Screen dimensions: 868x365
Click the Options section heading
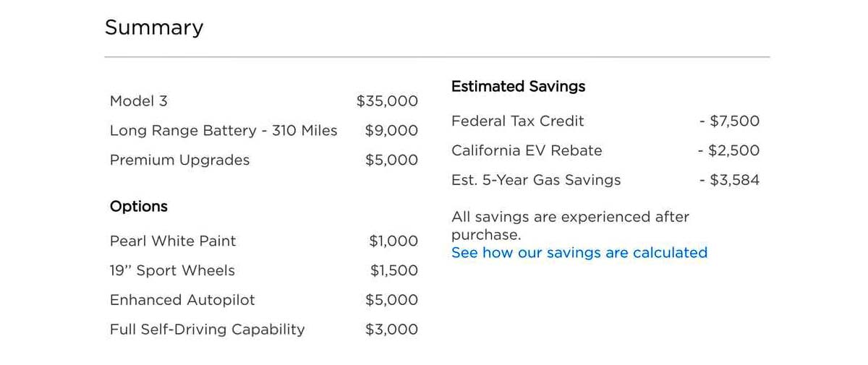click(139, 207)
